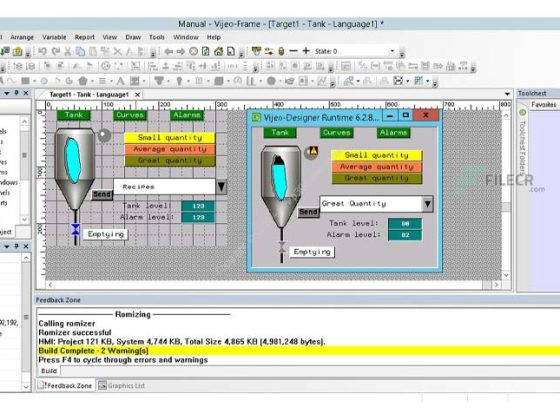Click the warning triangle icon in Runtime window
Image resolution: width=560 pixels, height=420 pixels.
[x=313, y=151]
